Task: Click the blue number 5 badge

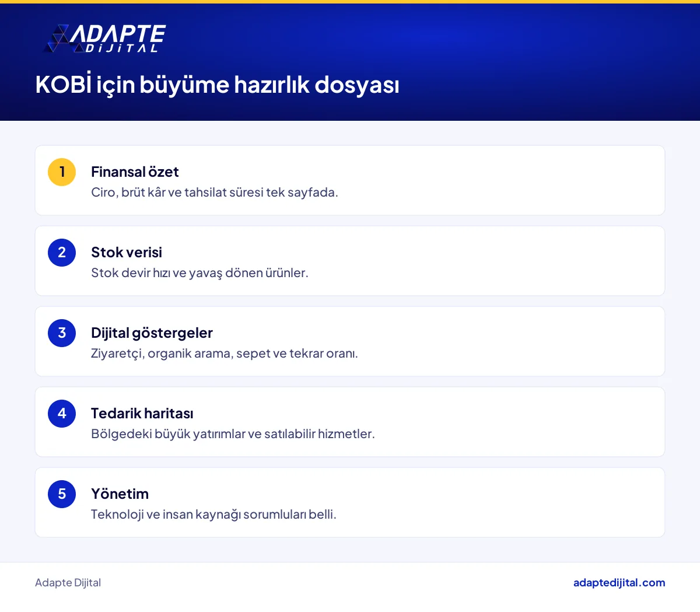Action: tap(62, 494)
